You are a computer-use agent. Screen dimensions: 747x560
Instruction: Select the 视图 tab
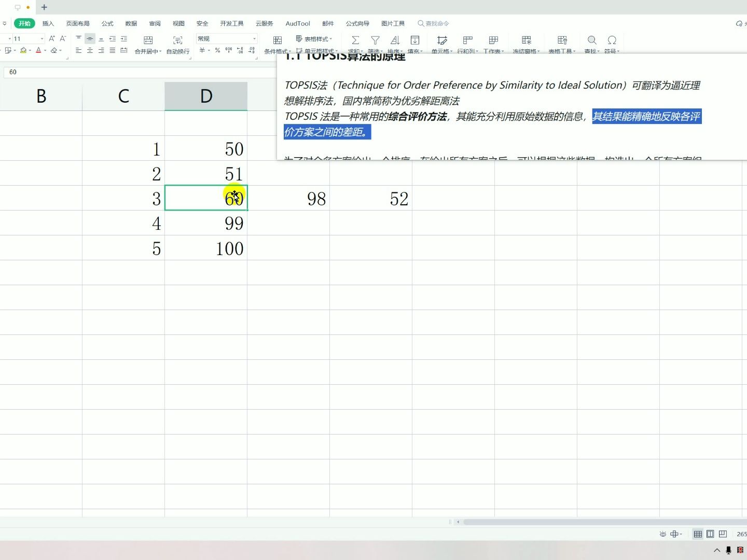179,23
